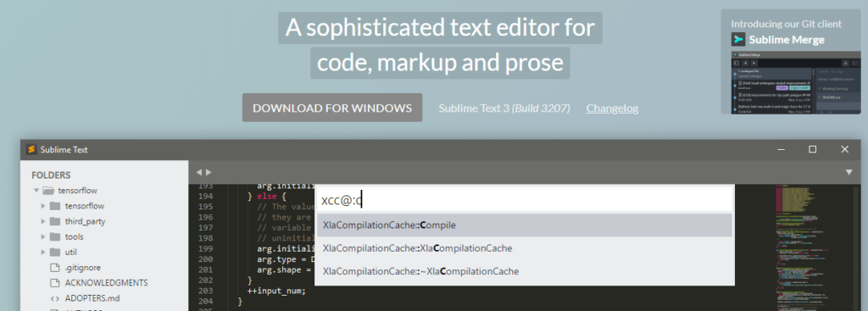Click line number 203 in the gutter
Image resolution: width=868 pixels, height=311 pixels.
[205, 291]
